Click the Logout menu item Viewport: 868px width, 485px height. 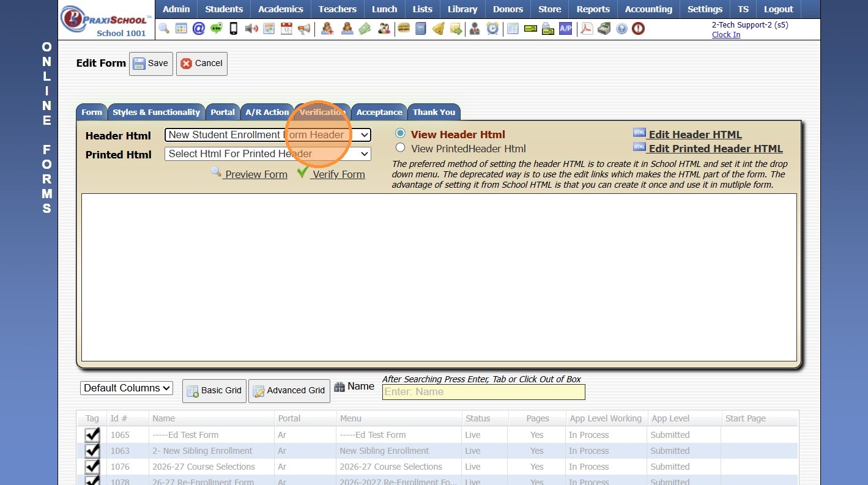[778, 9]
